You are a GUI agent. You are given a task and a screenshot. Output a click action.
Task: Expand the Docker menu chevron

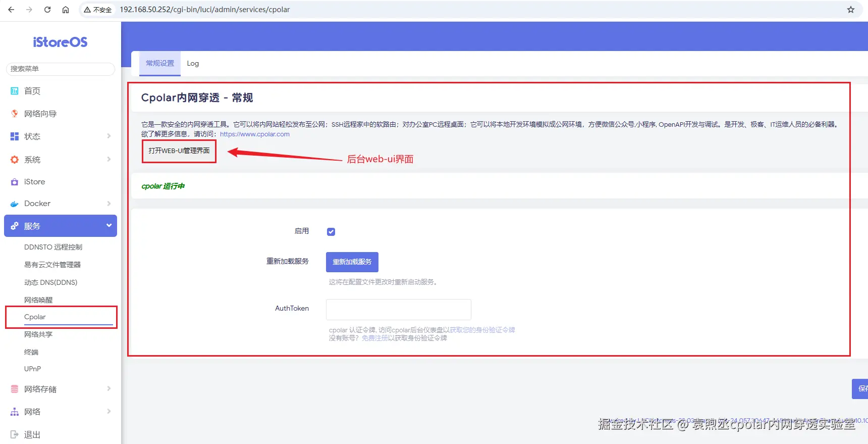click(x=108, y=203)
